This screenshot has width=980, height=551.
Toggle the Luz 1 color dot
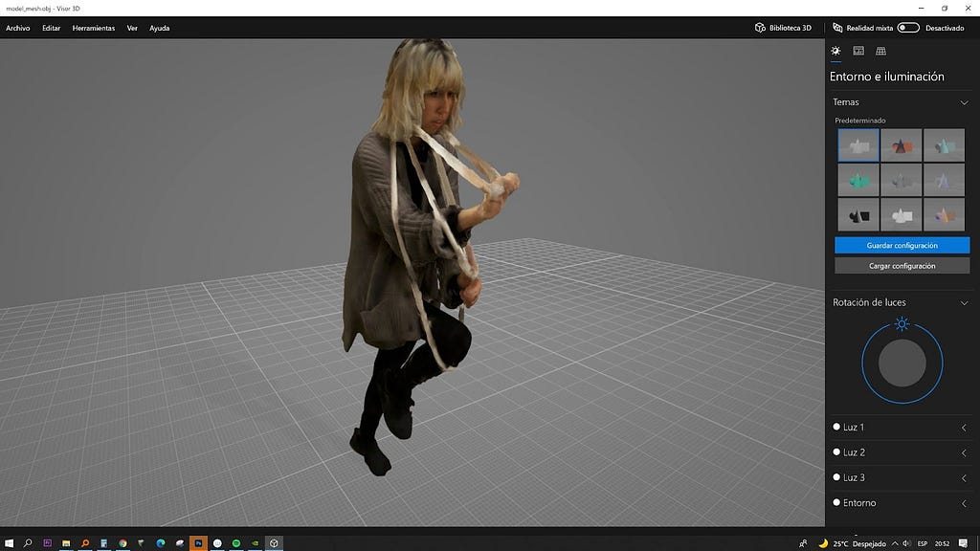tap(836, 427)
